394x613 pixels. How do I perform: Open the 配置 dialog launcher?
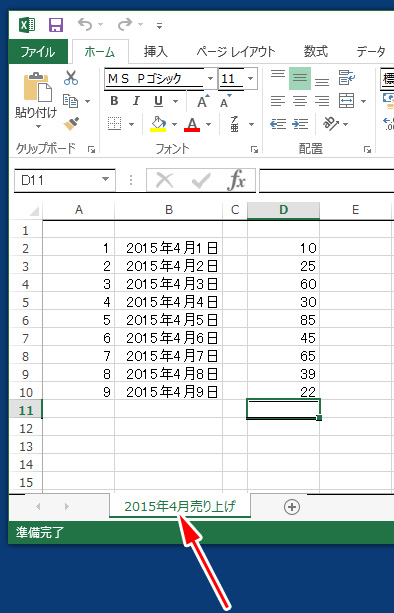(x=367, y=149)
